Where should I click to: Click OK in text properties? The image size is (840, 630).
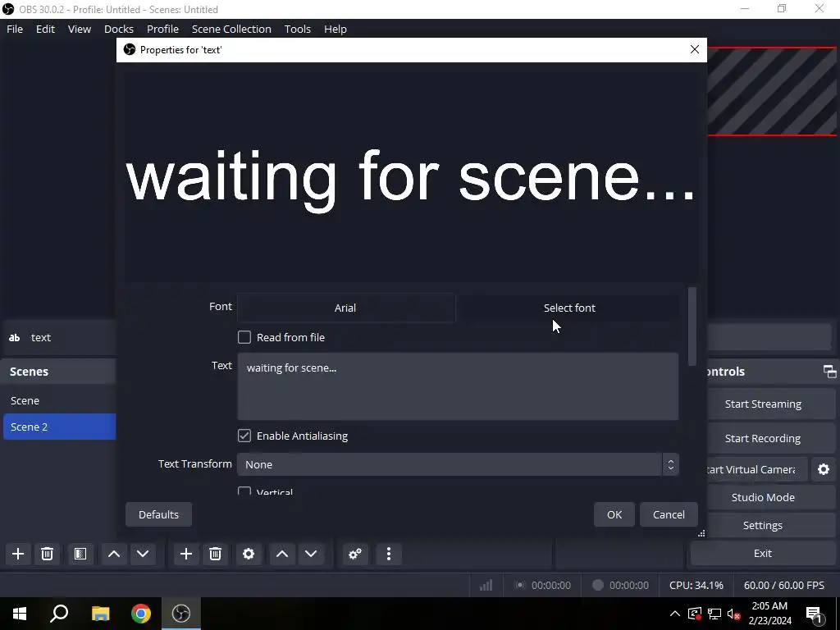tap(614, 514)
